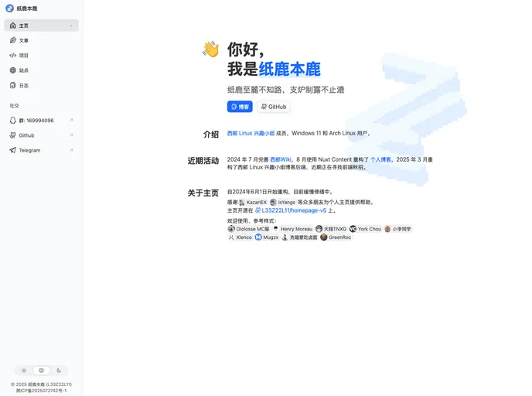This screenshot has height=396, width=532.
Task: Open the 陕ICP备2025072742号-1 footer link
Action: click(x=42, y=391)
